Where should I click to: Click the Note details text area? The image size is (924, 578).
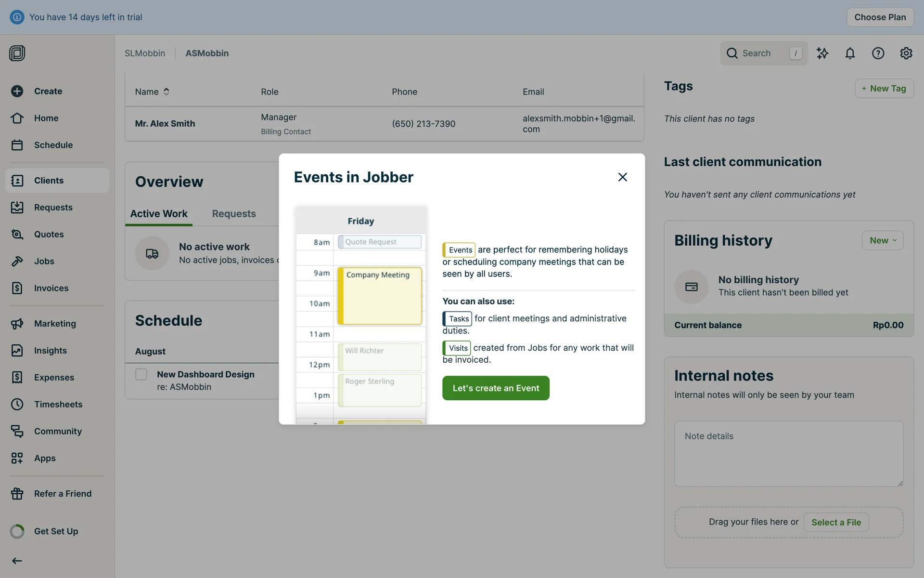(788, 454)
